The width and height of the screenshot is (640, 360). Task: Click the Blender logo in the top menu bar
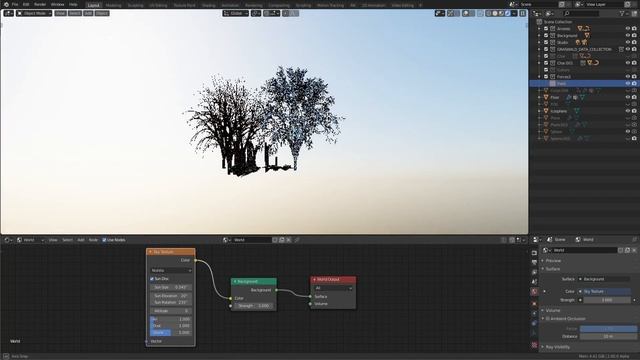(6, 4)
